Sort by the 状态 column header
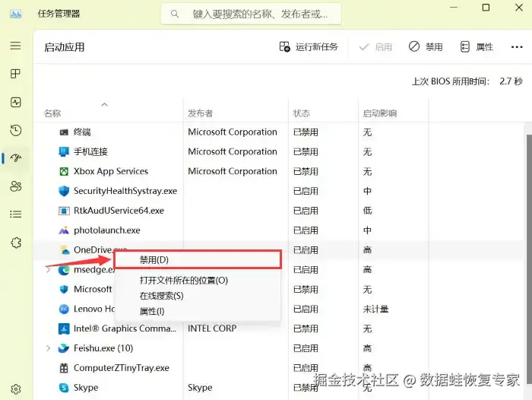Image resolution: width=532 pixels, height=400 pixels. 301,113
